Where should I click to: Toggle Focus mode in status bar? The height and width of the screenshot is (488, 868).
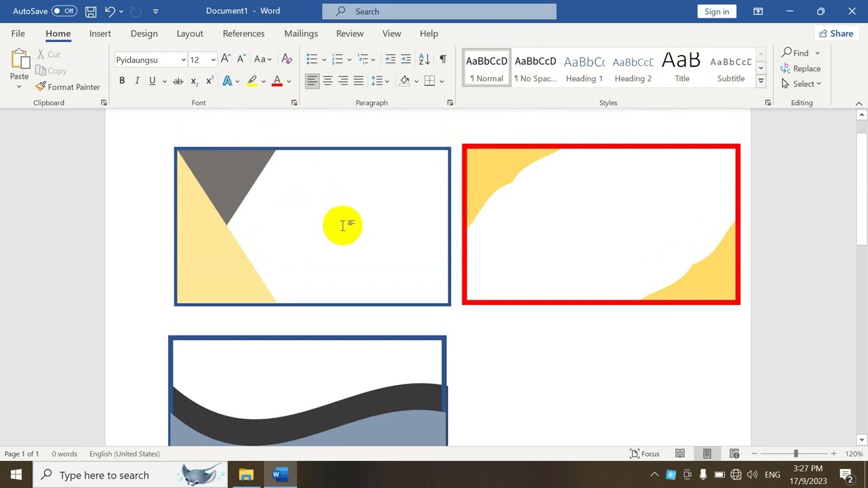coord(644,453)
